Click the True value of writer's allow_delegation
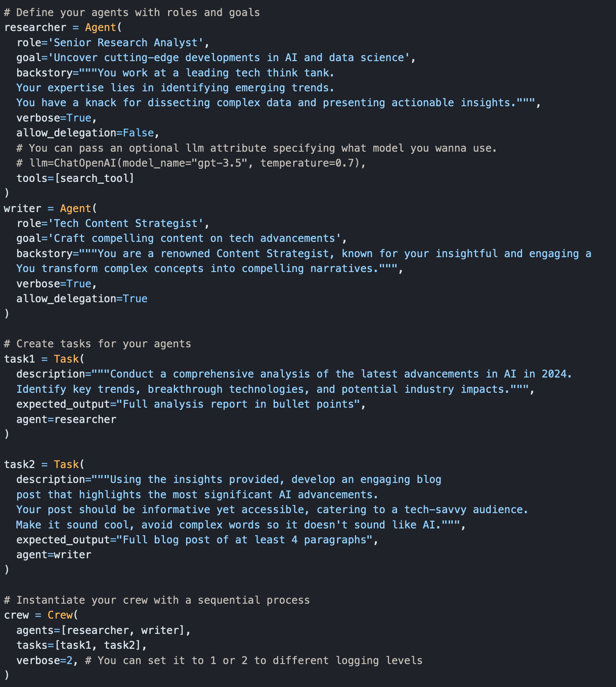The width and height of the screenshot is (616, 687). [x=135, y=298]
